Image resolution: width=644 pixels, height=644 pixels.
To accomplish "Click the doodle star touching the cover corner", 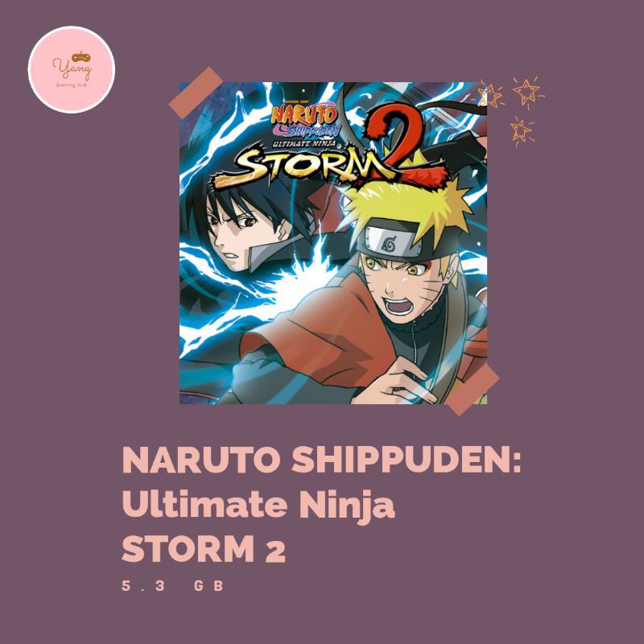I will (x=489, y=95).
